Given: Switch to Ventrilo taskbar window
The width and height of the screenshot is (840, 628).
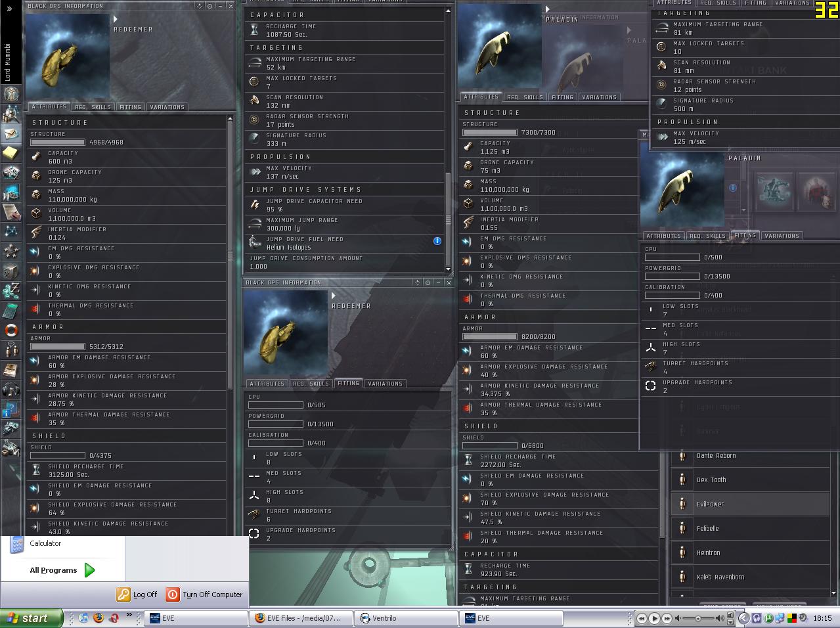Looking at the screenshot, I should [405, 618].
